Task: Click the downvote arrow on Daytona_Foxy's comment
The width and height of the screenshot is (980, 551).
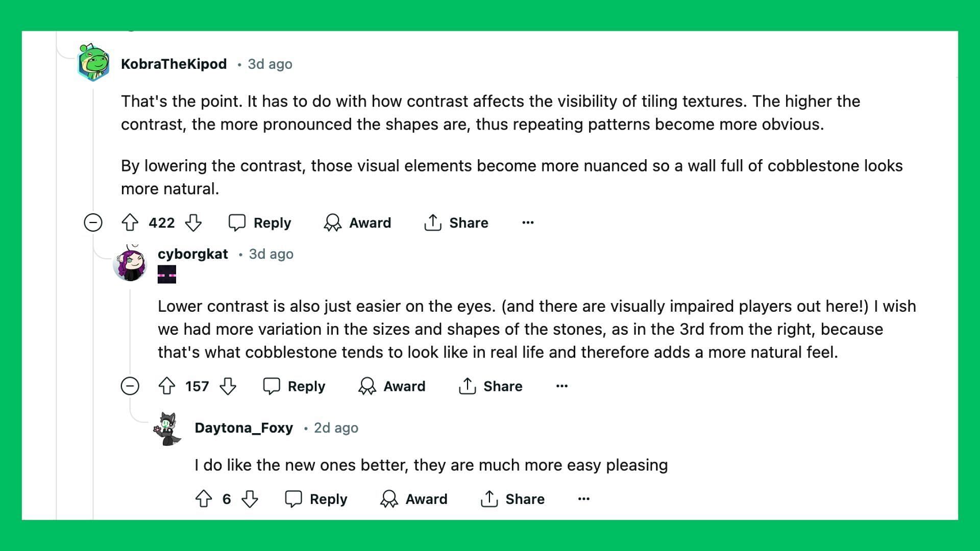Action: coord(250,498)
